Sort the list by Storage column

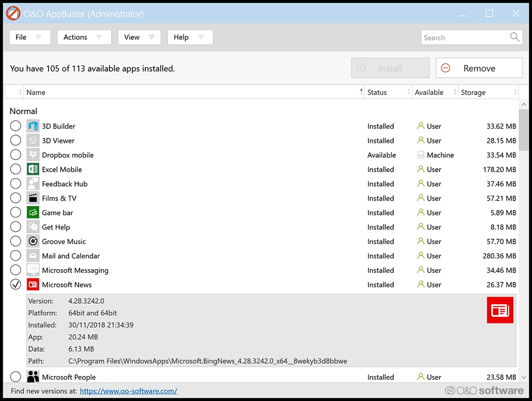(x=488, y=93)
